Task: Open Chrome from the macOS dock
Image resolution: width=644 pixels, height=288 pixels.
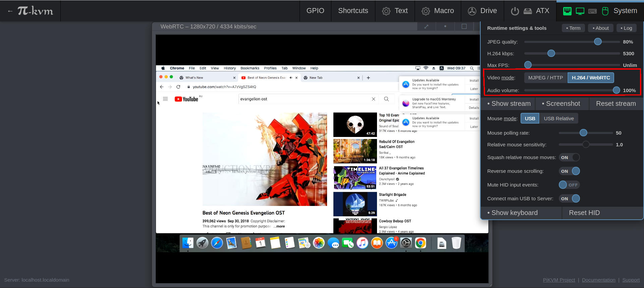Action: (x=420, y=243)
